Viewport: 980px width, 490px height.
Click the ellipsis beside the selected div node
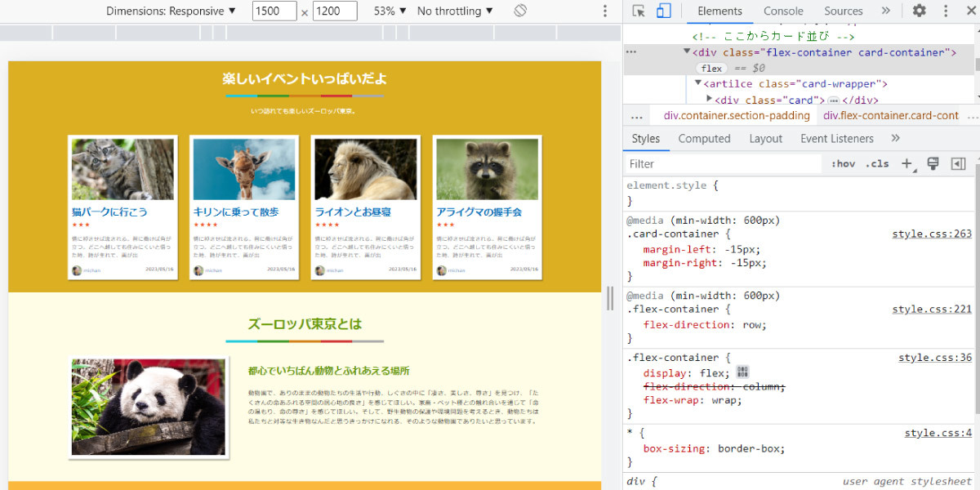(x=630, y=51)
